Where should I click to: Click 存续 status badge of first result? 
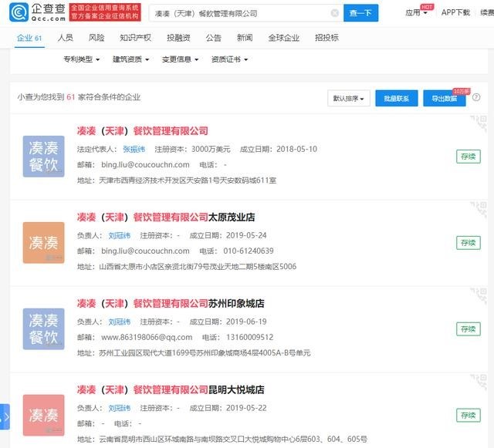pyautogui.click(x=469, y=157)
